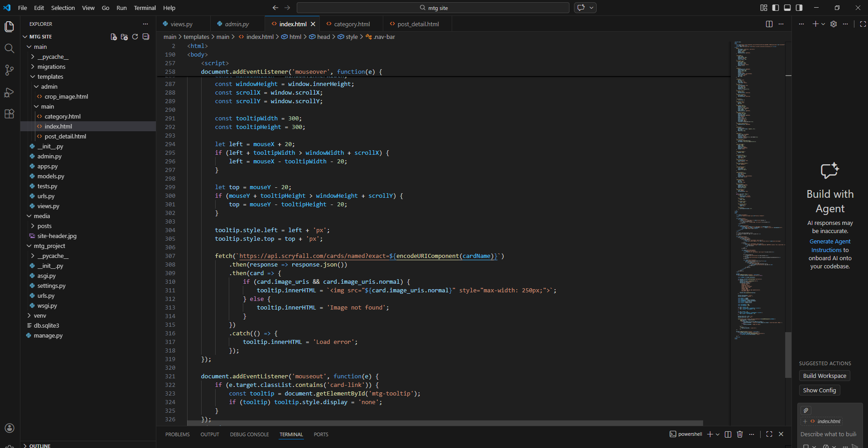The width and height of the screenshot is (868, 448).
Task: Open the Extensions view
Action: click(x=9, y=114)
